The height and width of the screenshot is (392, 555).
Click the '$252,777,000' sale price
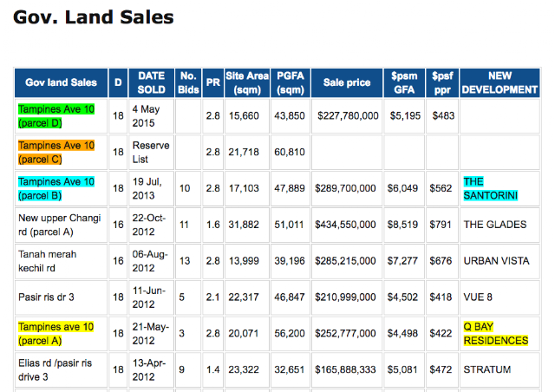click(345, 333)
